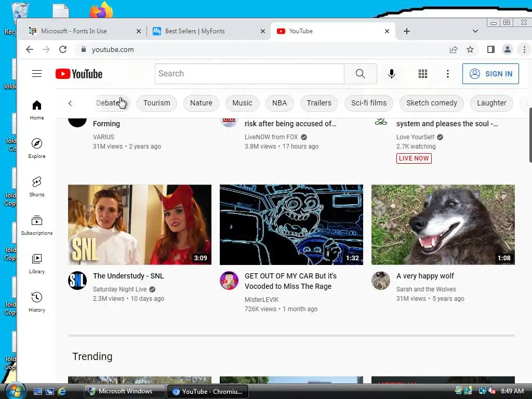Select the Sketch comedy chip

tap(432, 103)
